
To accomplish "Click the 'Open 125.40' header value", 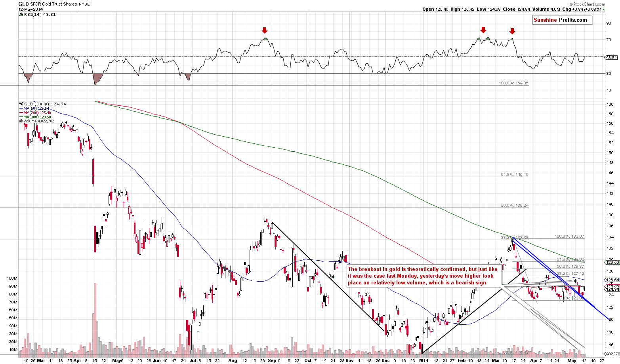I will coord(435,9).
